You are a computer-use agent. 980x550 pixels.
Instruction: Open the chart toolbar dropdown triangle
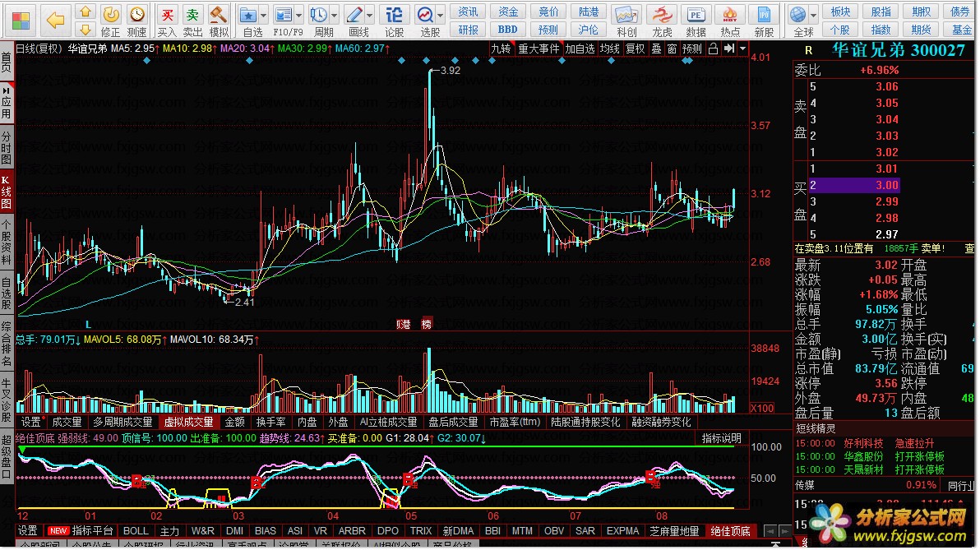(x=743, y=49)
